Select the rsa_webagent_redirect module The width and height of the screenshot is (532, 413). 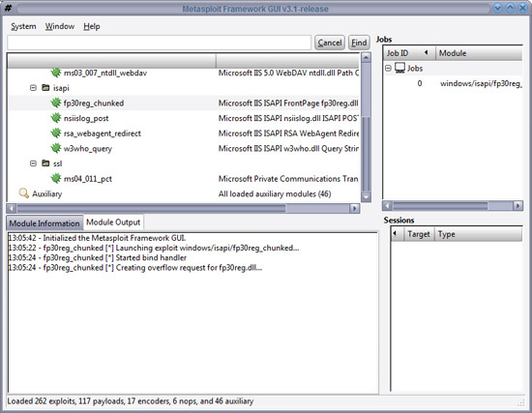(x=103, y=133)
